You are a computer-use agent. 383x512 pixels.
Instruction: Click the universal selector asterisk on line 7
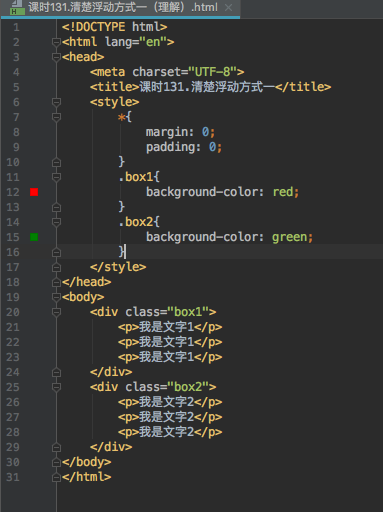(121, 117)
